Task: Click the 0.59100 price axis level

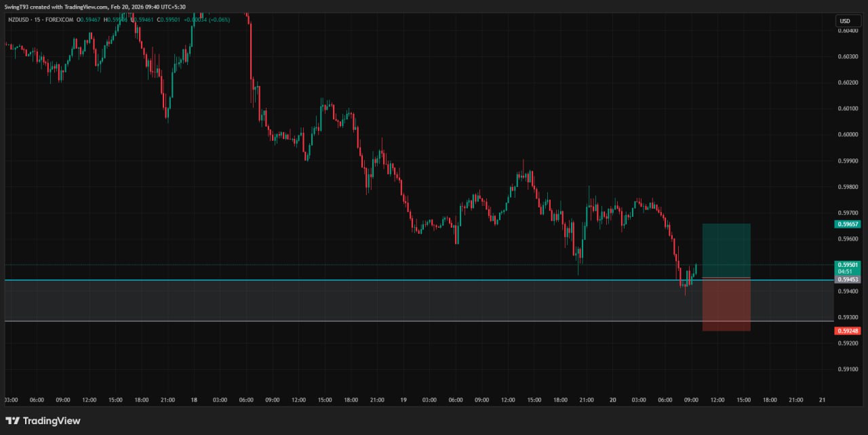Action: coord(848,369)
